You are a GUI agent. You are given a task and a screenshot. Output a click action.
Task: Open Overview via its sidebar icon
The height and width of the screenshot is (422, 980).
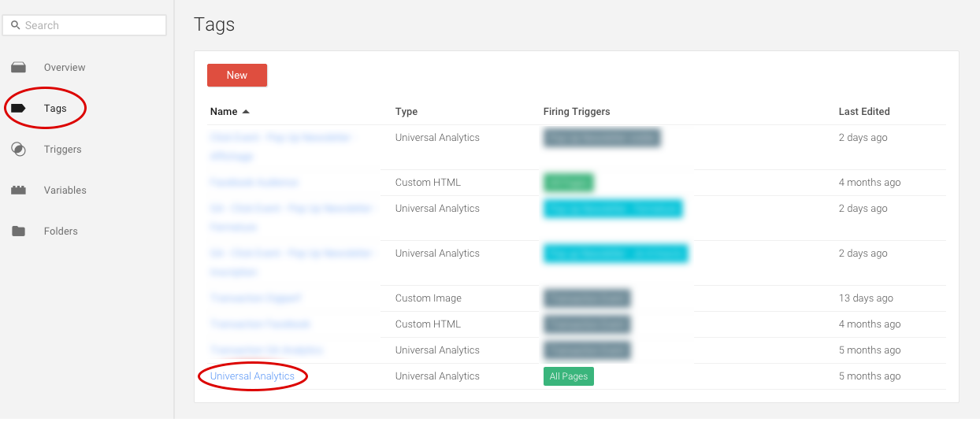(18, 67)
